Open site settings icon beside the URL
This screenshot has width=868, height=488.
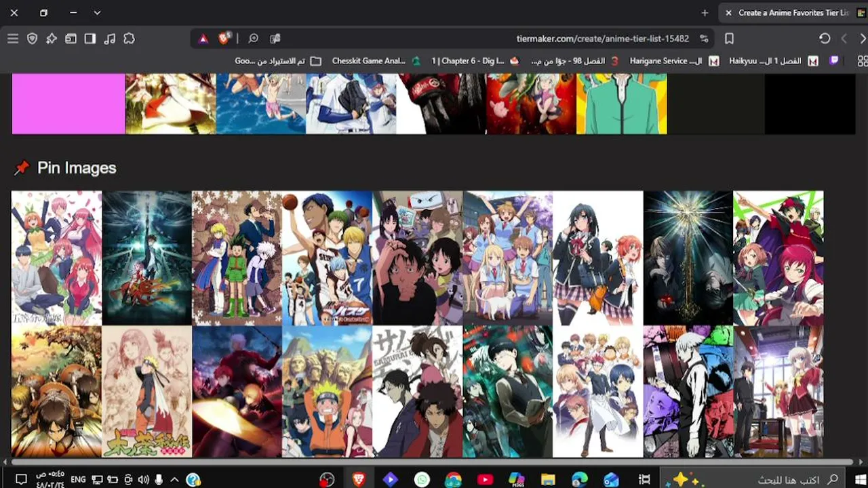pos(704,39)
